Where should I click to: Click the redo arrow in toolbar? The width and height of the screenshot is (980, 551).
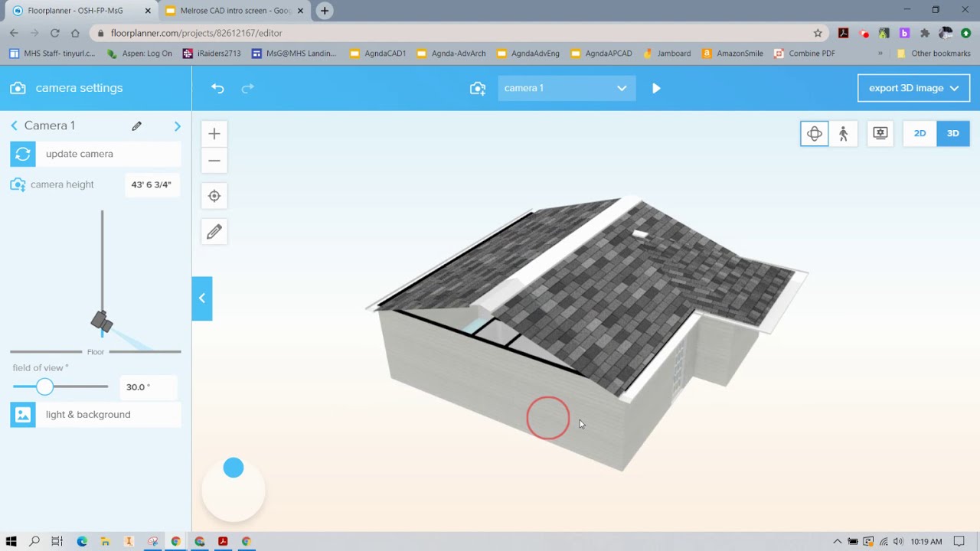click(247, 88)
